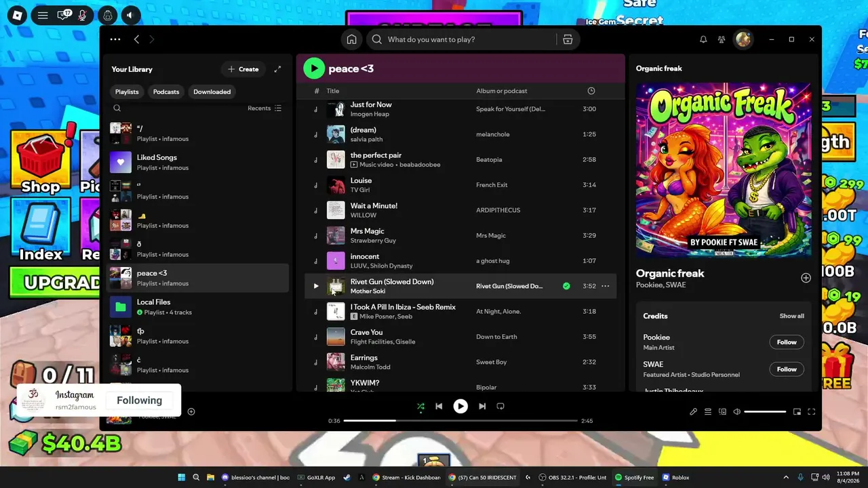Screen dimensions: 868x488
Task: Filter library by Downloaded
Action: 212,91
